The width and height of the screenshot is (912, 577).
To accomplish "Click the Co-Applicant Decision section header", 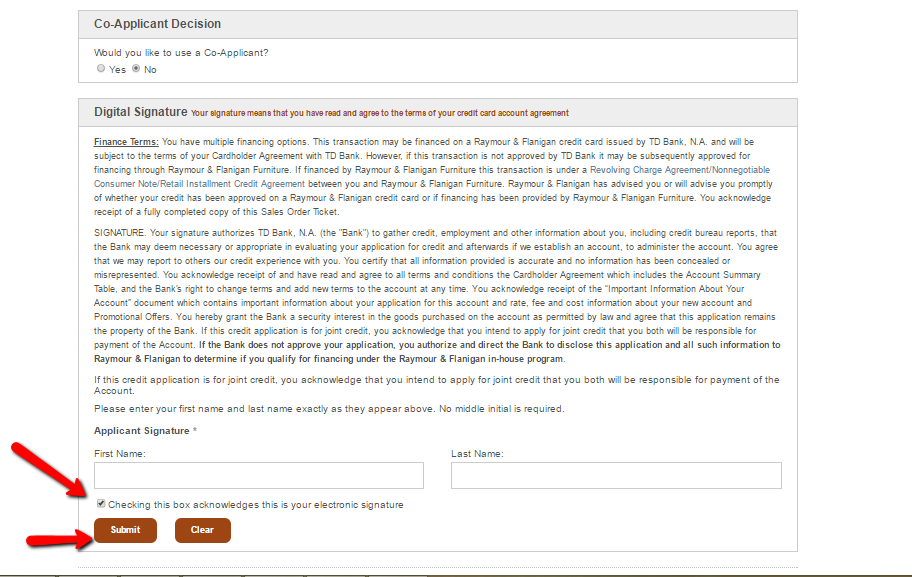I will tap(158, 24).
